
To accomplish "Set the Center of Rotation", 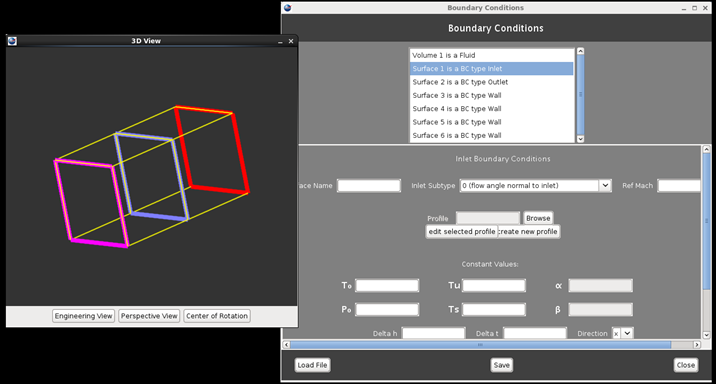I will (x=217, y=316).
